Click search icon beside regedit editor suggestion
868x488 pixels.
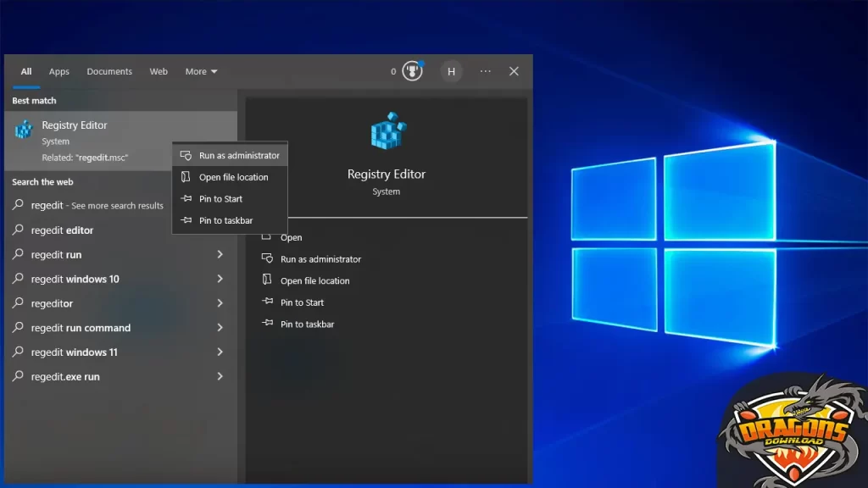18,230
